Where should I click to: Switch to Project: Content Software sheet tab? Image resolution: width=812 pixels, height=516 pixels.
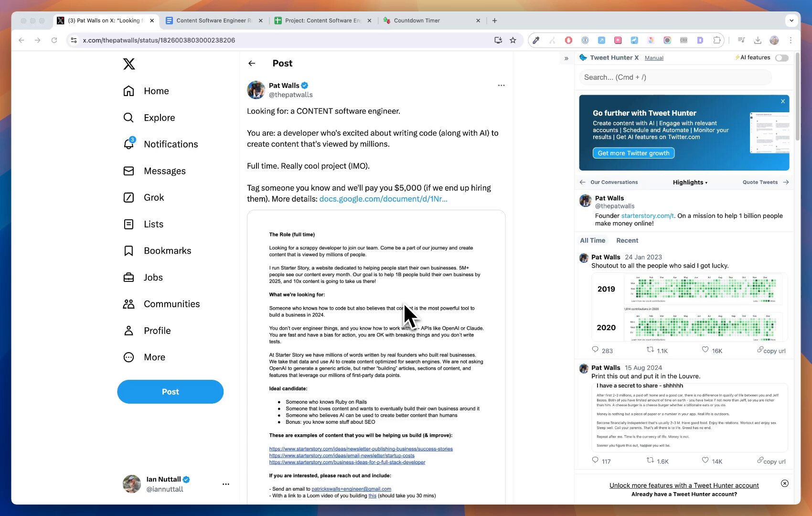pyautogui.click(x=323, y=21)
